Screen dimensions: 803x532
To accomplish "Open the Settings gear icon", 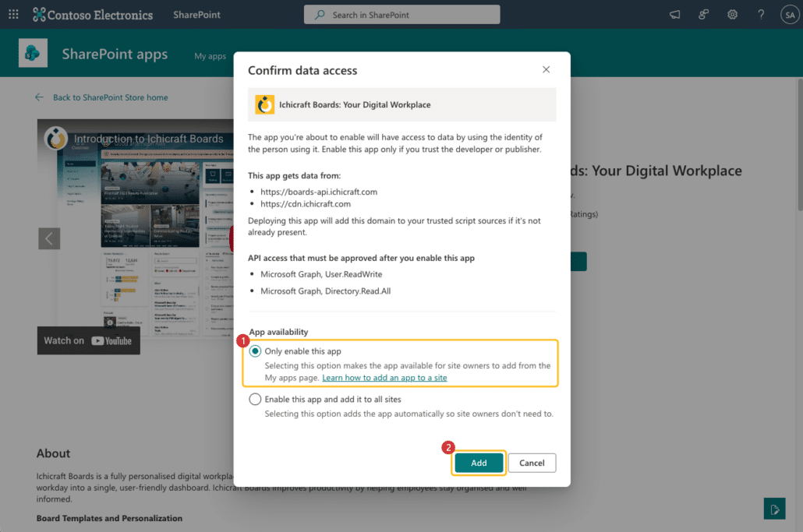I will click(x=732, y=15).
